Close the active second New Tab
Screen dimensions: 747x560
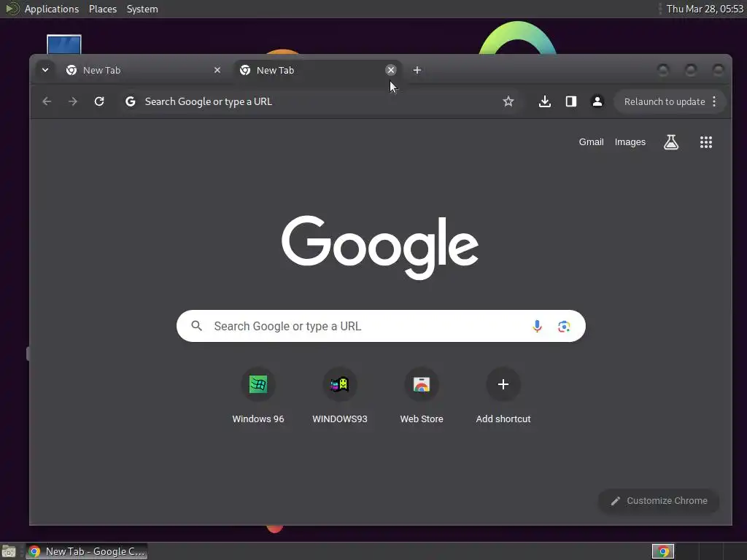pyautogui.click(x=391, y=70)
